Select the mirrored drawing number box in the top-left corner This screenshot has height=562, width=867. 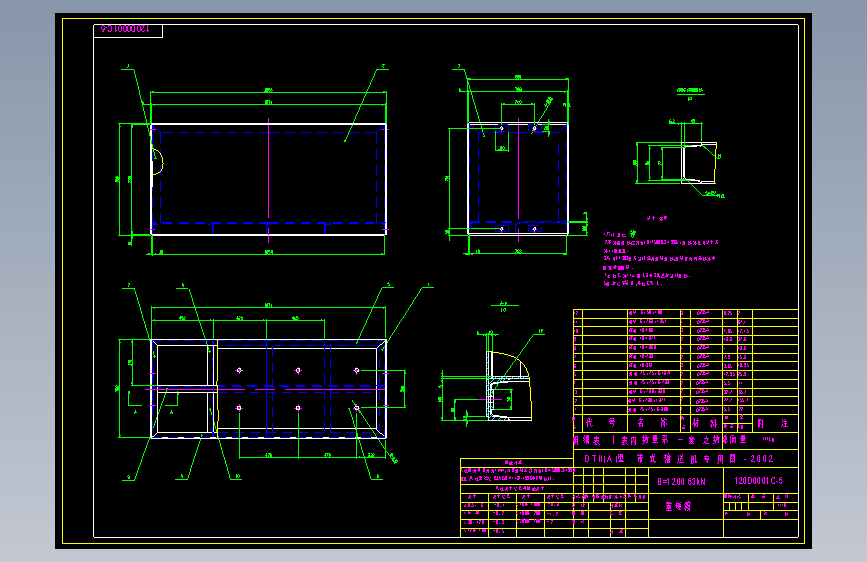128,30
